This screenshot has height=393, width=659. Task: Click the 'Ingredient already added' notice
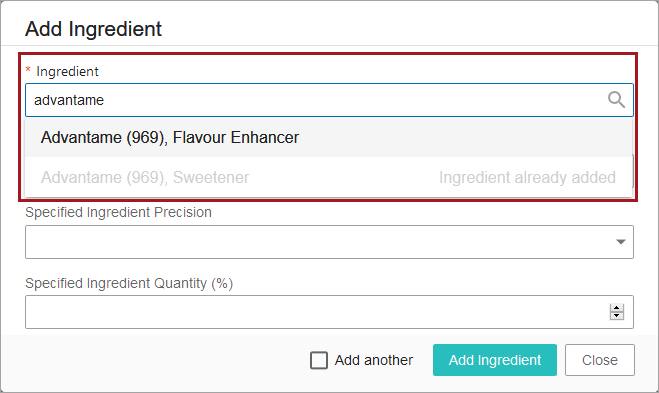pyautogui.click(x=527, y=177)
